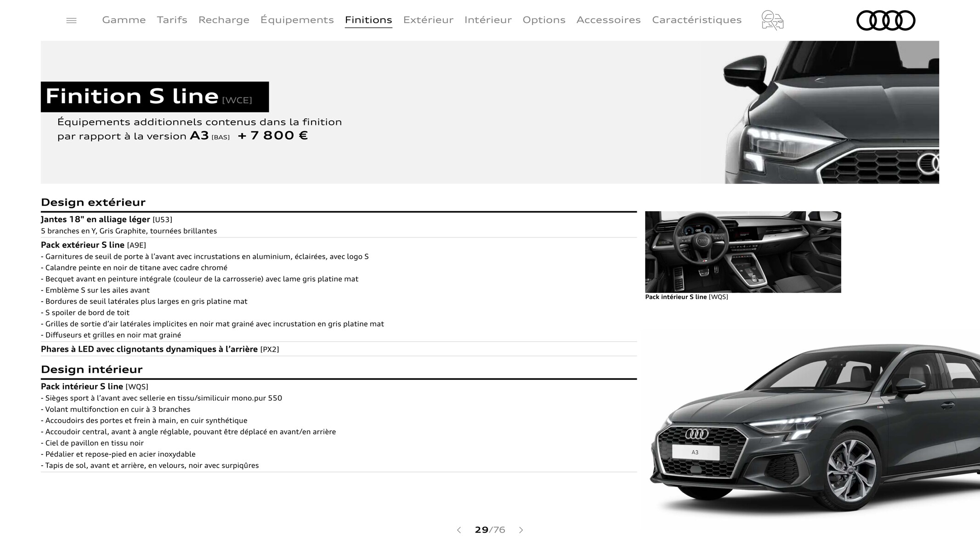Click the page counter 29/76
The width and height of the screenshot is (980, 551).
[x=490, y=530]
